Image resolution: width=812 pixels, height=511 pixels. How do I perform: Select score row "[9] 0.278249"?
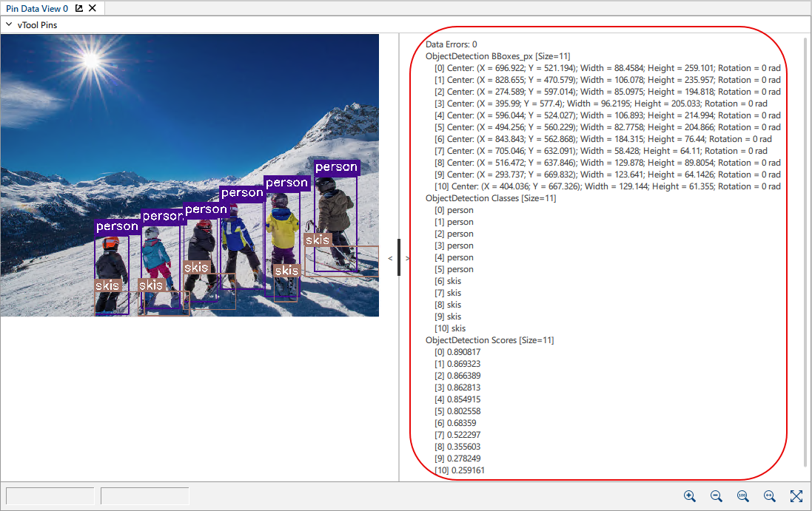point(457,458)
